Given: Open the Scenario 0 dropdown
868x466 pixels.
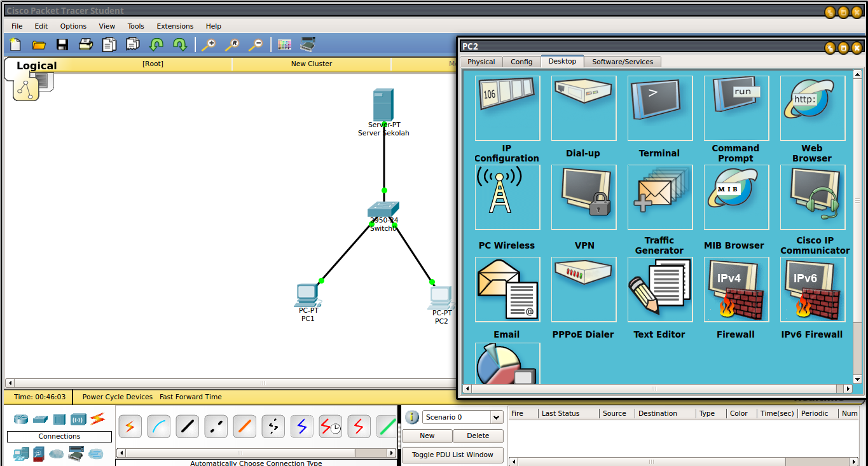Looking at the screenshot, I should (x=463, y=417).
